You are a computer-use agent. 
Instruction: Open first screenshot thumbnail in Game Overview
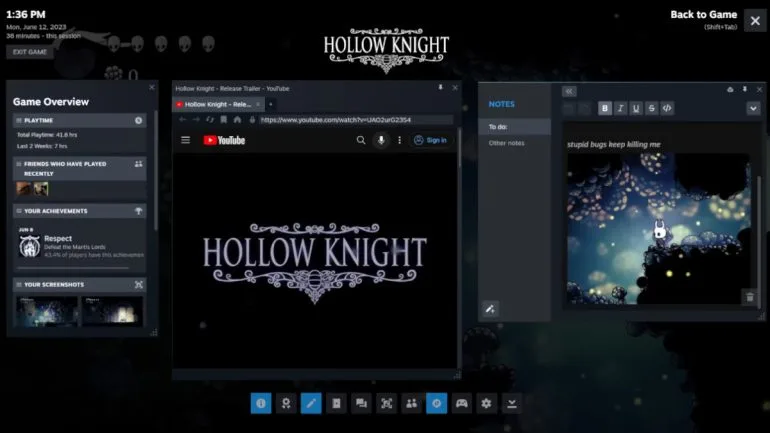[x=47, y=311]
